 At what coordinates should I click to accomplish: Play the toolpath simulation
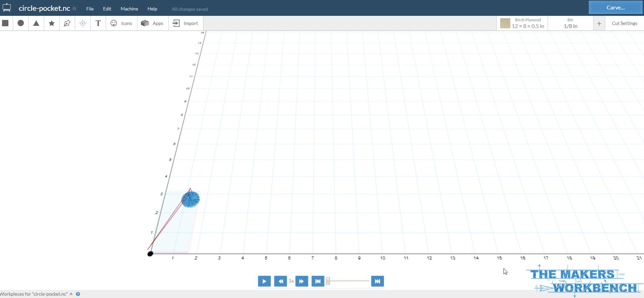[x=264, y=281]
